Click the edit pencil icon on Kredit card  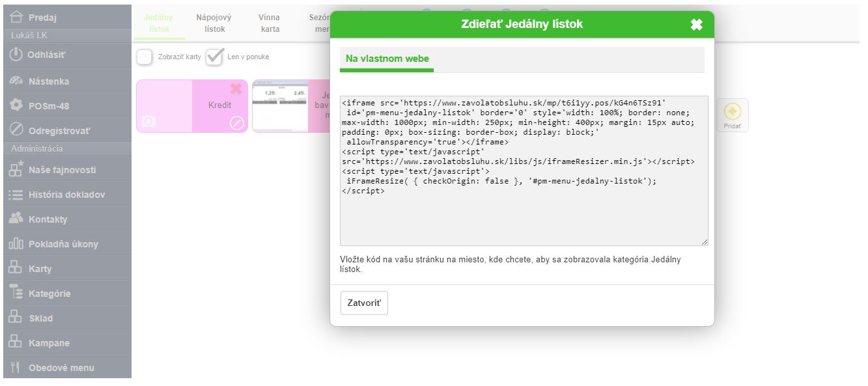pos(236,122)
